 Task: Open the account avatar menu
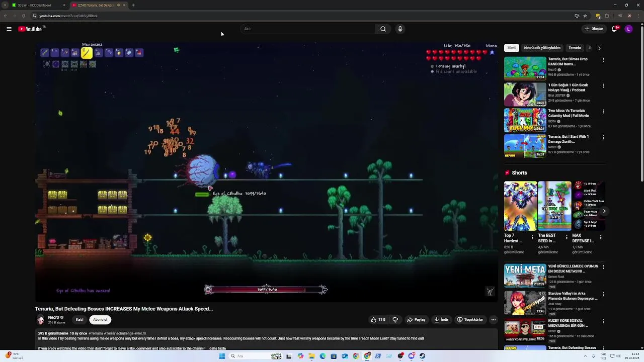[628, 29]
